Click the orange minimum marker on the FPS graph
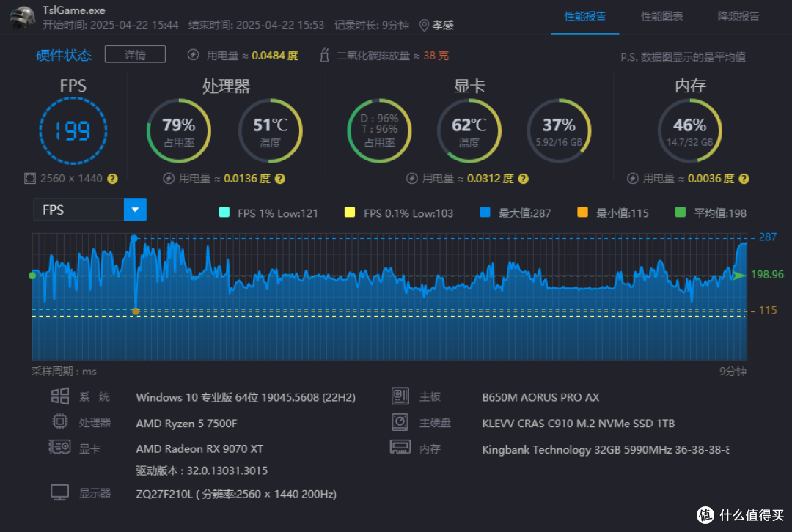The width and height of the screenshot is (792, 532). click(136, 311)
